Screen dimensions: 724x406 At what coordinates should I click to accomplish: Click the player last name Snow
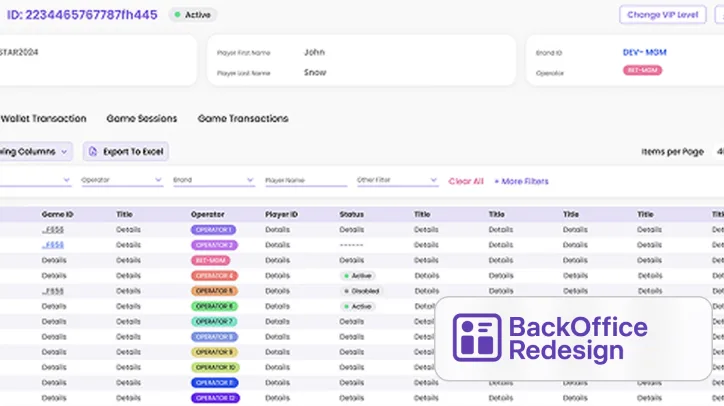pyautogui.click(x=315, y=73)
